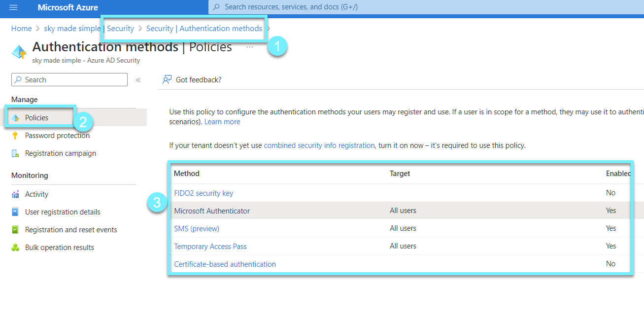Click Enabled value Yes for Temporary Access Pass
The width and height of the screenshot is (644, 321).
pos(611,246)
